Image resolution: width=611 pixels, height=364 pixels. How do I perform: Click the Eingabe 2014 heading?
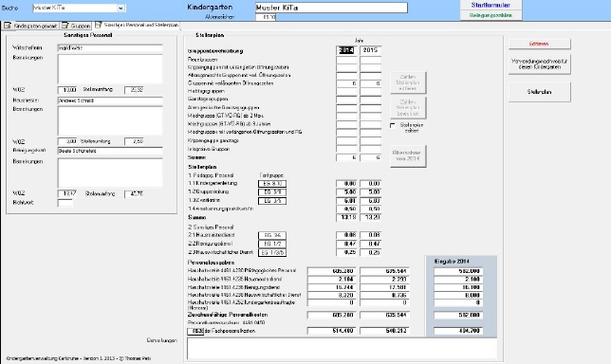pyautogui.click(x=452, y=262)
